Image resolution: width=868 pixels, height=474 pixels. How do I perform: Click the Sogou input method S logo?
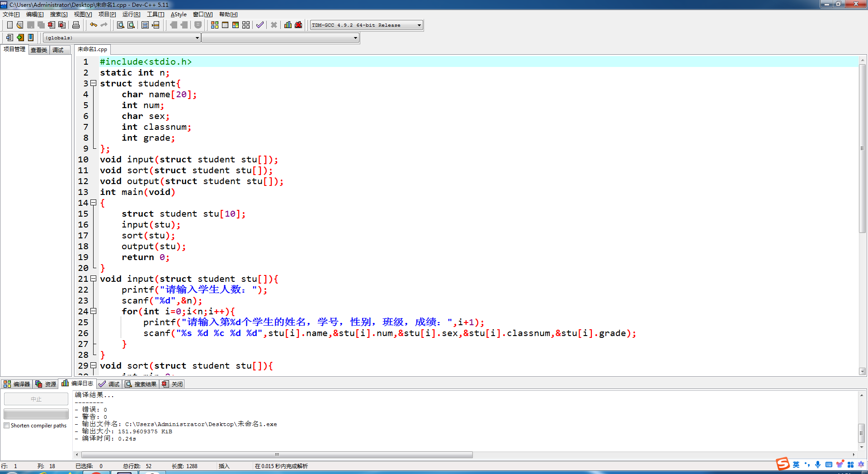783,464
